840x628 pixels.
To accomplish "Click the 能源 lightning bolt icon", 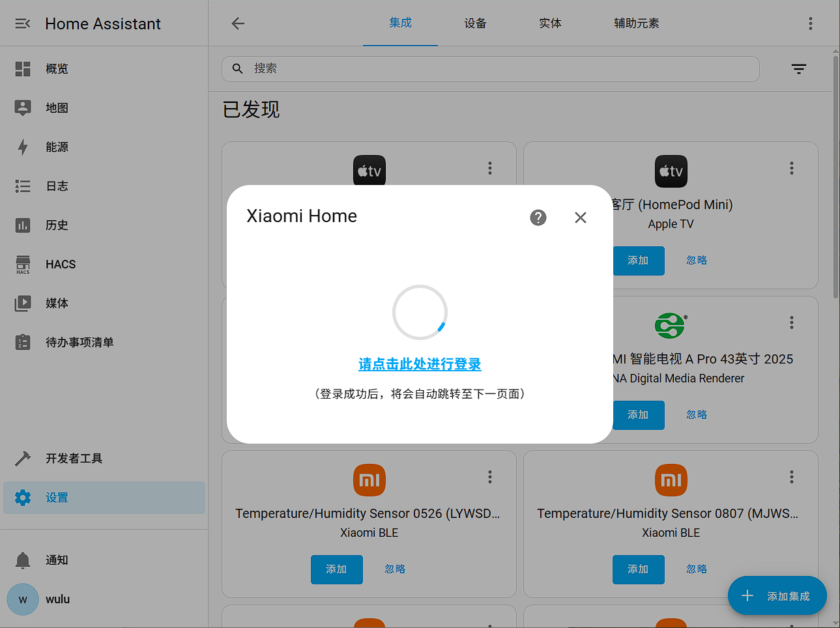I will pyautogui.click(x=23, y=147).
